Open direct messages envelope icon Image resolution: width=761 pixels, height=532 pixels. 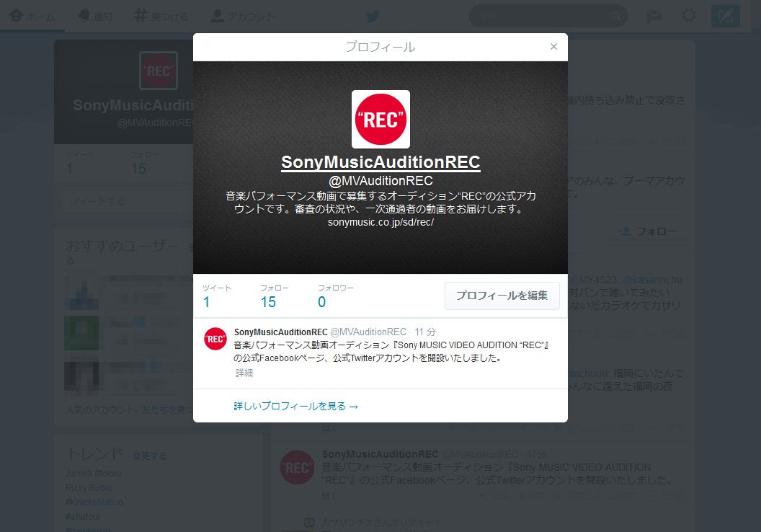(x=654, y=16)
